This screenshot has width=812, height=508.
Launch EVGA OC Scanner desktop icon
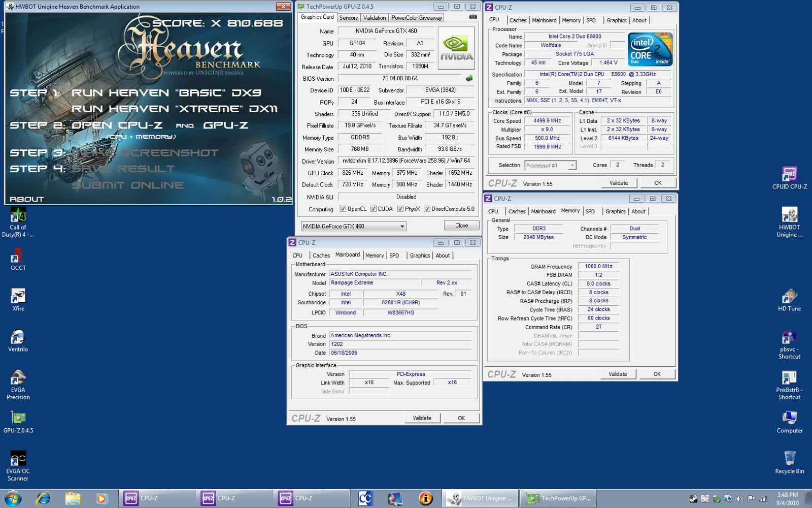click(x=18, y=466)
